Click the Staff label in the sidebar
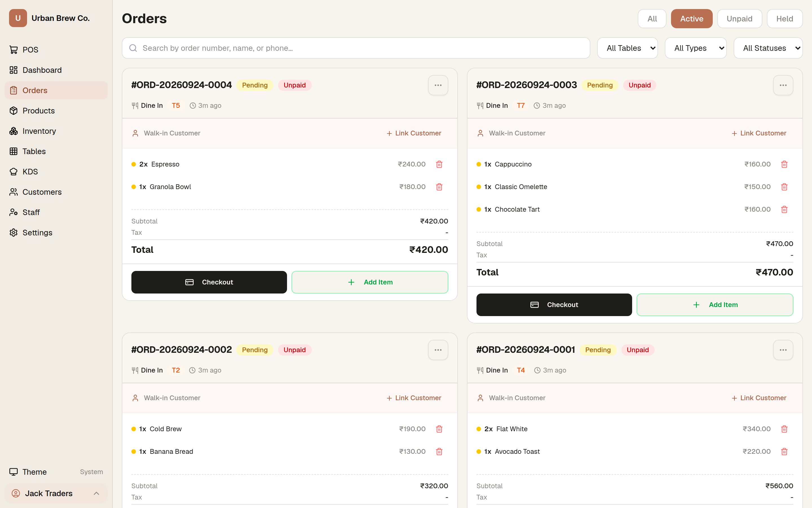The height and width of the screenshot is (508, 812). (31, 212)
